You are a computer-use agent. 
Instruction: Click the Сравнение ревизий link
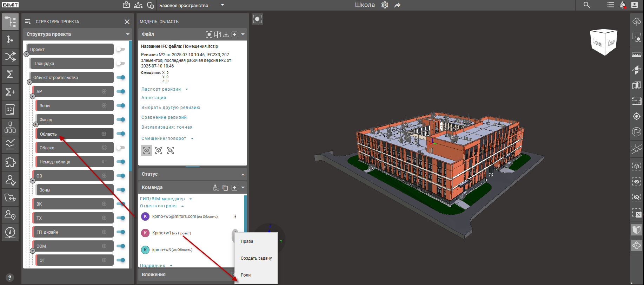(x=164, y=117)
